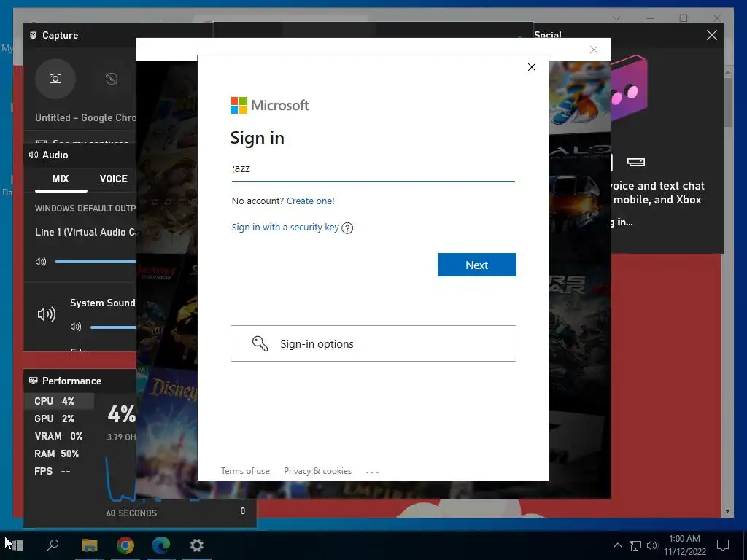Click the three dots more options in footer
Screen dimensions: 747x560
tap(372, 472)
